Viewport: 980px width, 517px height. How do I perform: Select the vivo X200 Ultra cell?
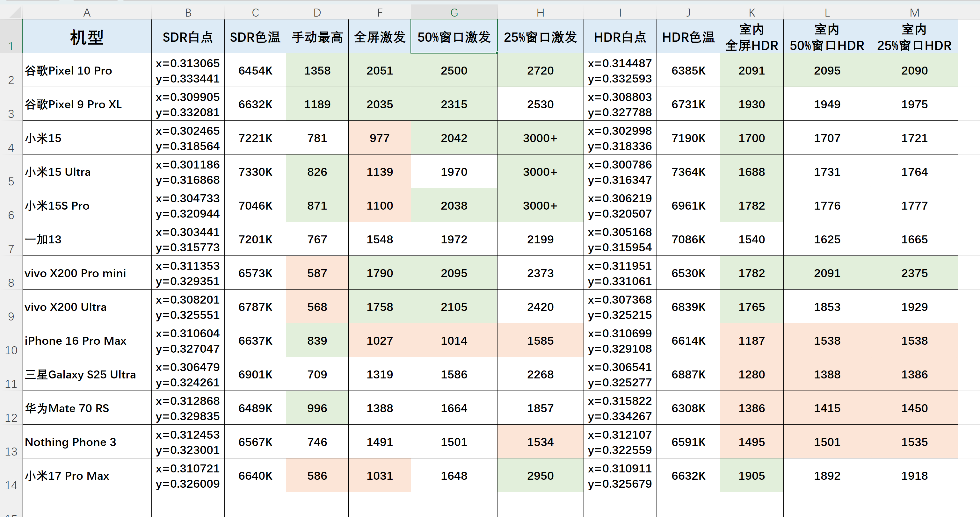(x=87, y=307)
